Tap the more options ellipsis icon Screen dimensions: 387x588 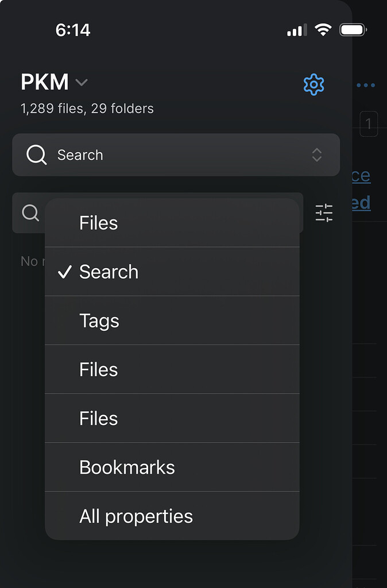click(366, 84)
